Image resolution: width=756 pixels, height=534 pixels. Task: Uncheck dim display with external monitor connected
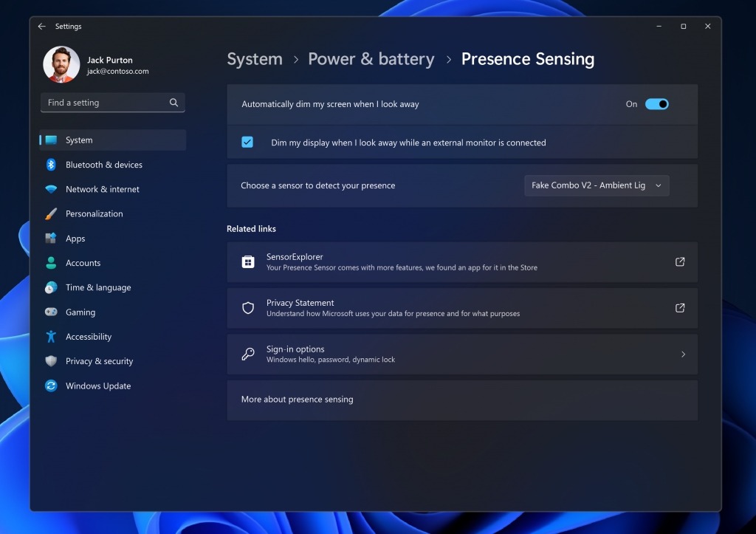(x=247, y=142)
